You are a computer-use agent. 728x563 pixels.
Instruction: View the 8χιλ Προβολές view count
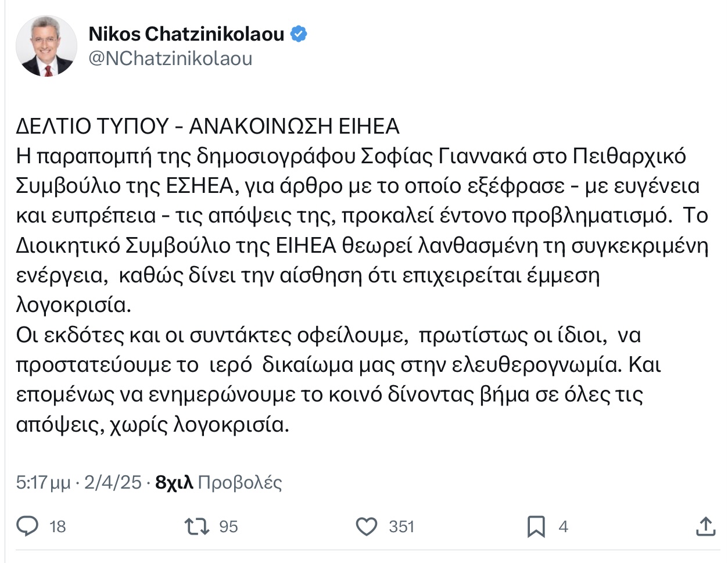pos(218,483)
